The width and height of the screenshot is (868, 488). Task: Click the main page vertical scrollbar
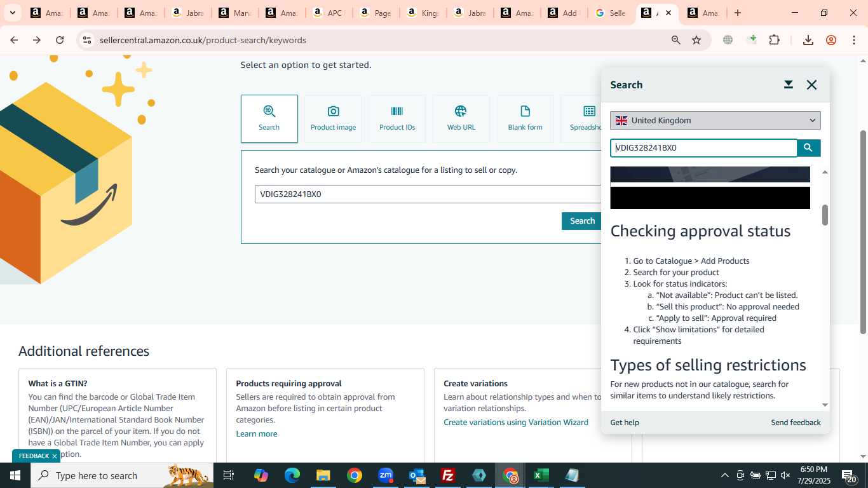(863, 232)
